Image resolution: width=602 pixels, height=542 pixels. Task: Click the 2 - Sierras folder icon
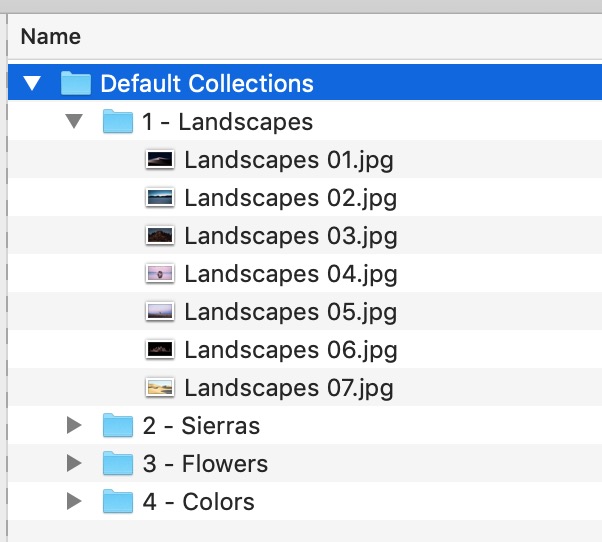tap(118, 426)
